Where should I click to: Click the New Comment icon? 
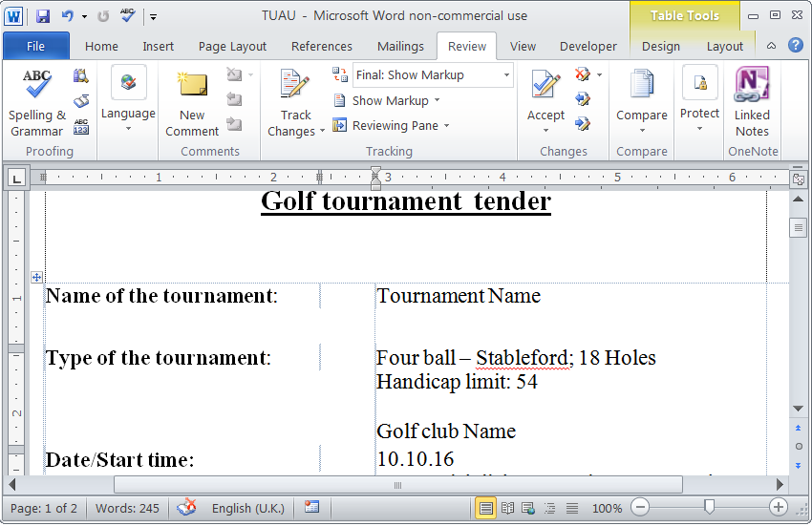pos(192,87)
